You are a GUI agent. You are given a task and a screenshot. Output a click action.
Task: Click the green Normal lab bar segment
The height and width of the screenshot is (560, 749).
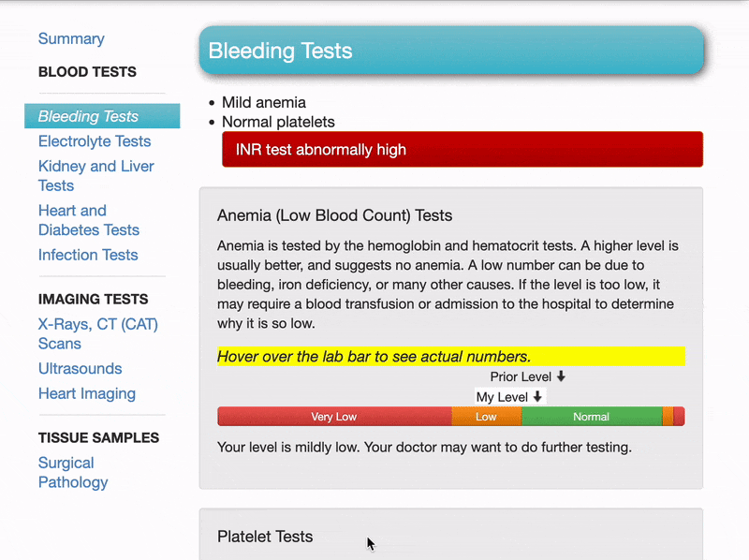tap(591, 417)
